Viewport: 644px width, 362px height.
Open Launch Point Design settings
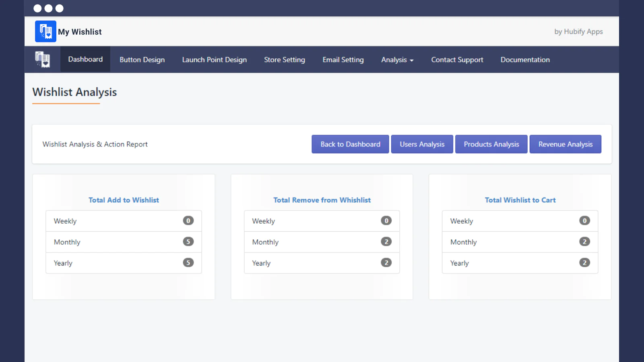214,60
